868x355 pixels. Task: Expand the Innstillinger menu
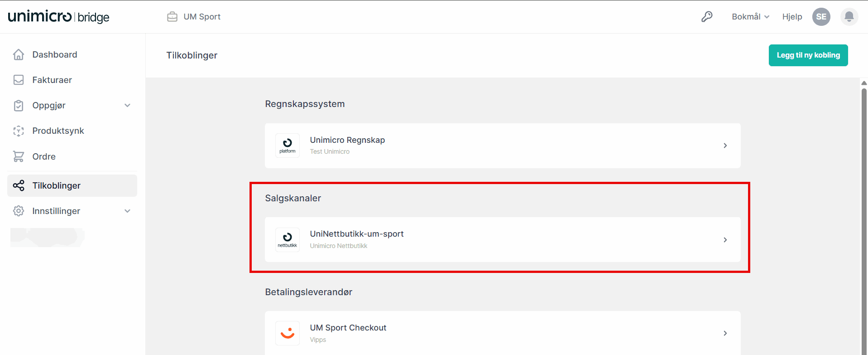(127, 211)
